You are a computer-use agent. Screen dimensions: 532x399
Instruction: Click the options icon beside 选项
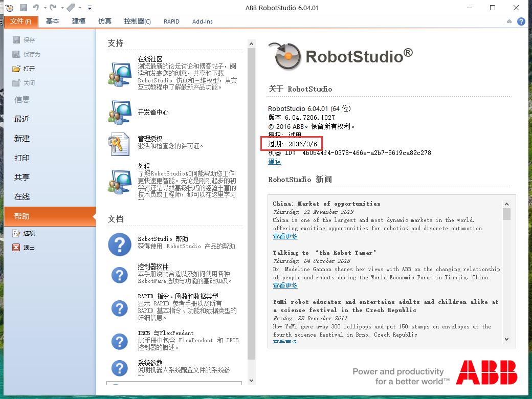[16, 233]
